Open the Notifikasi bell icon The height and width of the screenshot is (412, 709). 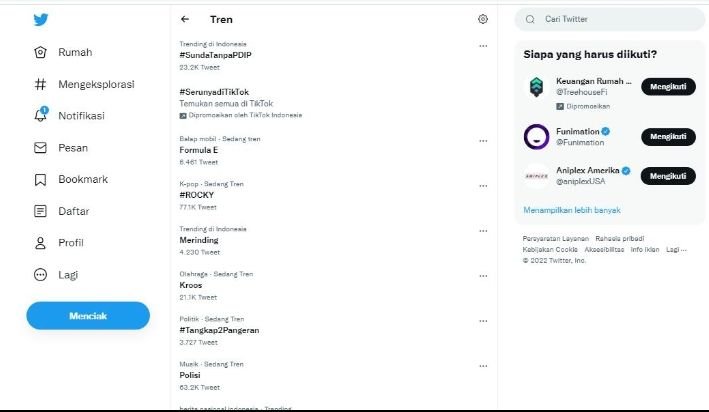[x=40, y=115]
